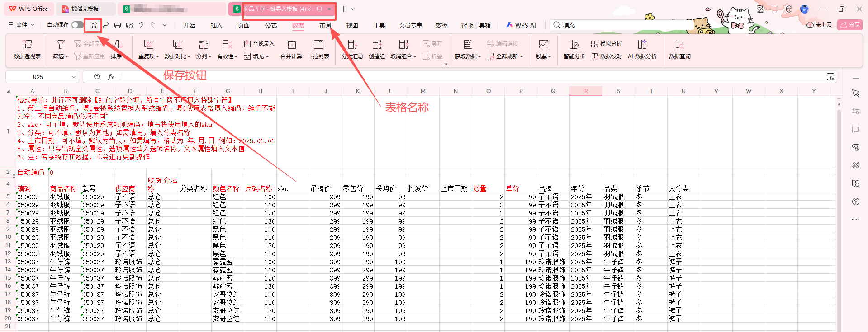This screenshot has height=332, width=868.
Task: Click the 数据校对 data proofreading tool
Action: (607, 56)
